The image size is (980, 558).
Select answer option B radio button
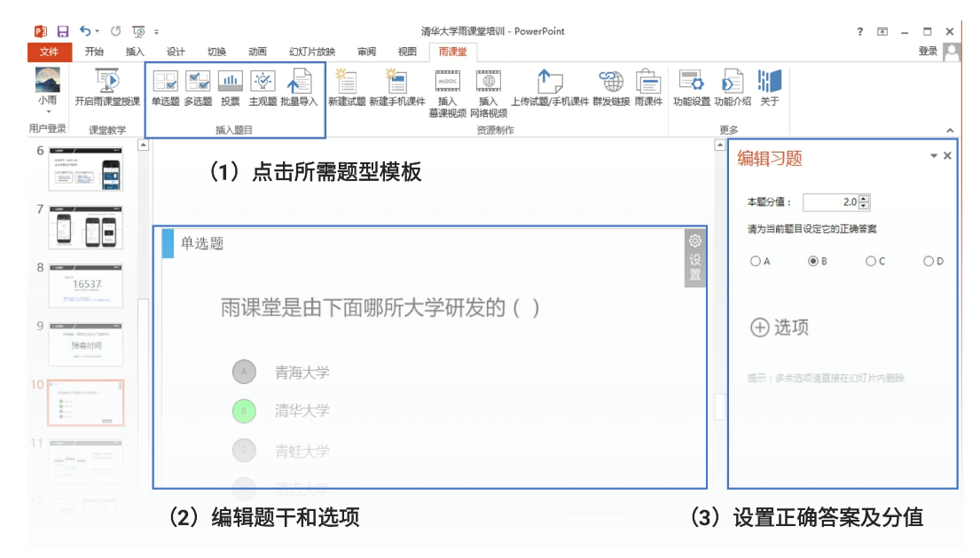click(x=813, y=261)
